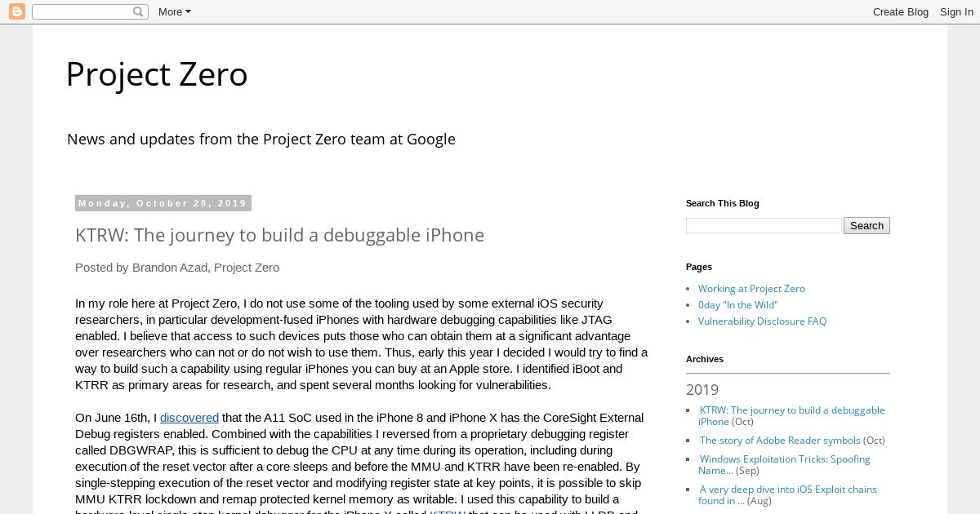980x514 pixels.
Task: Click the date header Monday, October 28, 2019
Action: coord(163,203)
